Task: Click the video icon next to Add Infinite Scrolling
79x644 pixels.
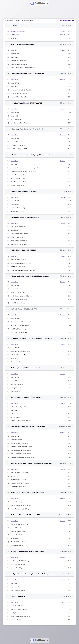Action: [x=8, y=358]
